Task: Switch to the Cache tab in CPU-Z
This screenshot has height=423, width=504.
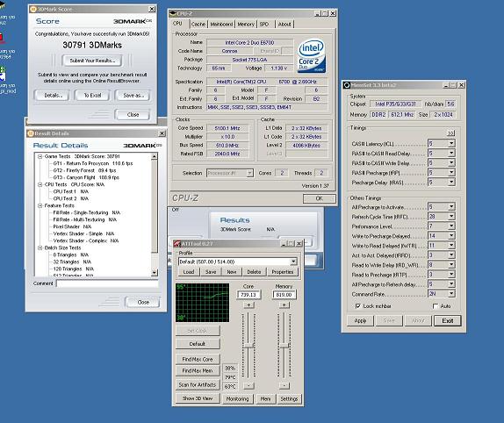Action: 198,24
